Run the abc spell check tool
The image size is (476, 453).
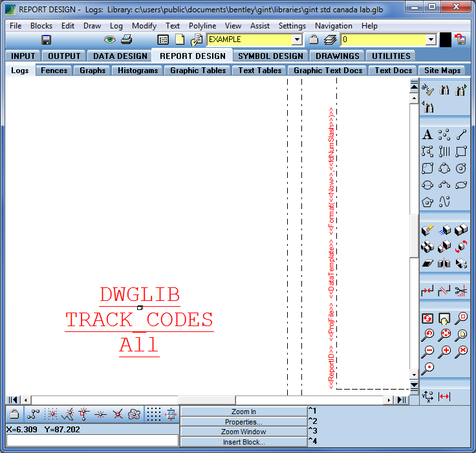[x=427, y=89]
